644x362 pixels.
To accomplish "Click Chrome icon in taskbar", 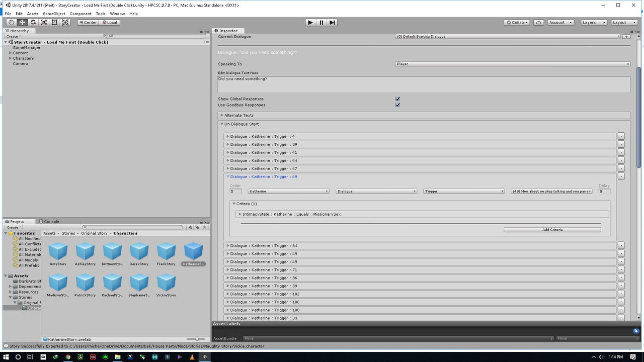I will 68,356.
